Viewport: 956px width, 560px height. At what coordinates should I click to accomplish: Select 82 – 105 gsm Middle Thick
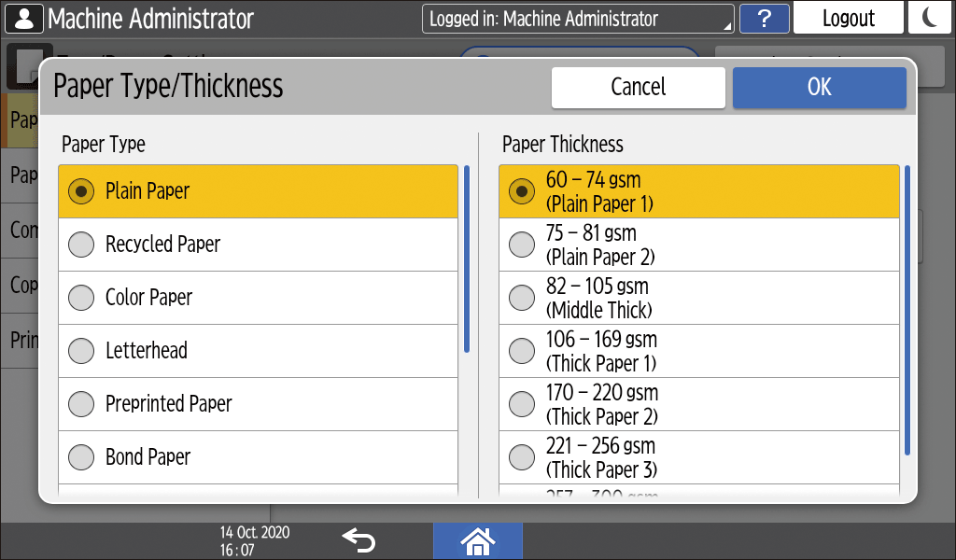522,298
